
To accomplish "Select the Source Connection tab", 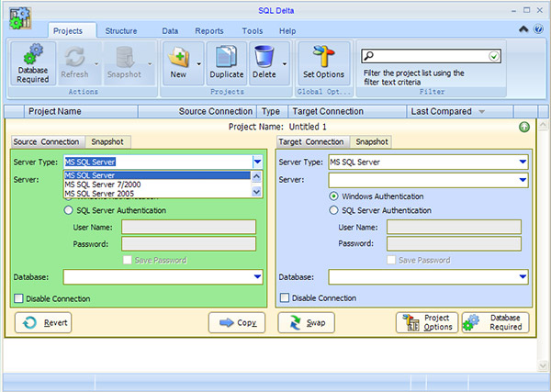I will pos(47,142).
